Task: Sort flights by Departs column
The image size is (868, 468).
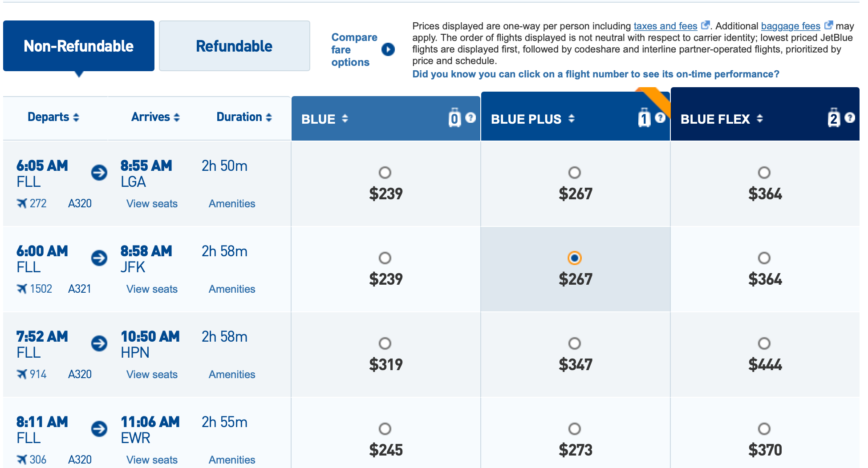Action: tap(53, 117)
